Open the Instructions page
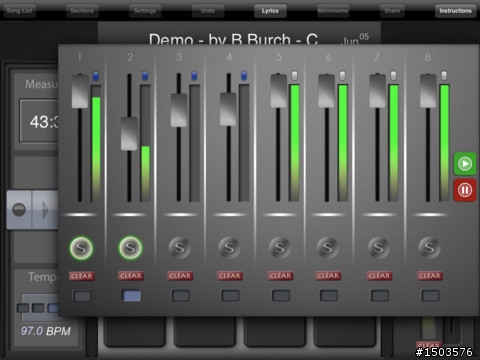 coord(455,11)
